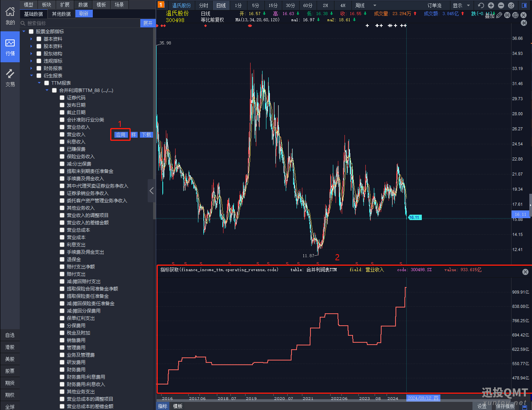This screenshot has height=410, width=532.
Task: Check the 营业收入 checkbox
Action: coord(62,134)
